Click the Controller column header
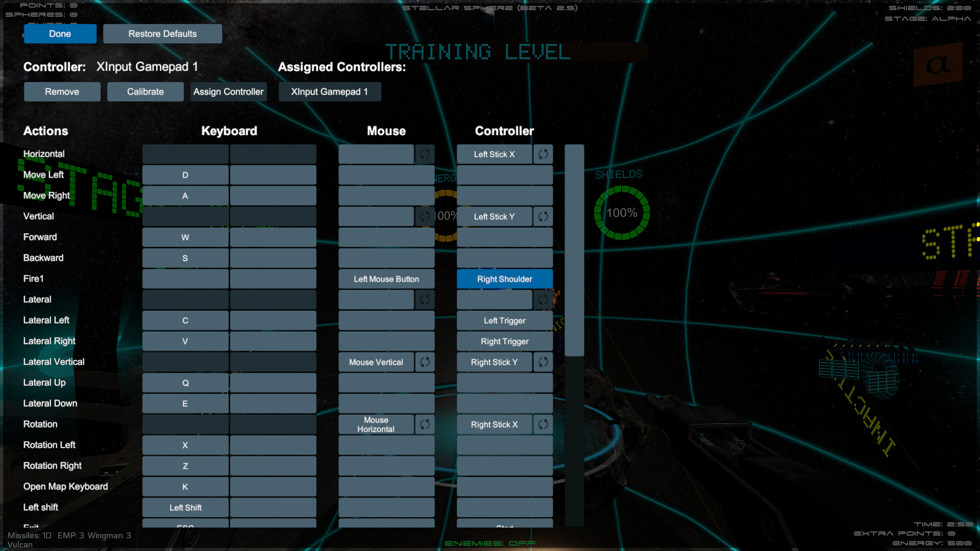 (504, 131)
